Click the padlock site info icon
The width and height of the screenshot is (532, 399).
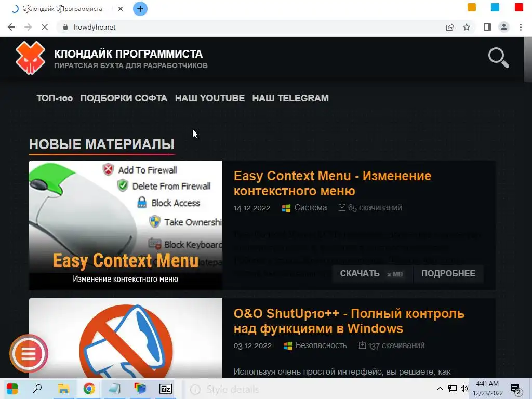tap(65, 27)
